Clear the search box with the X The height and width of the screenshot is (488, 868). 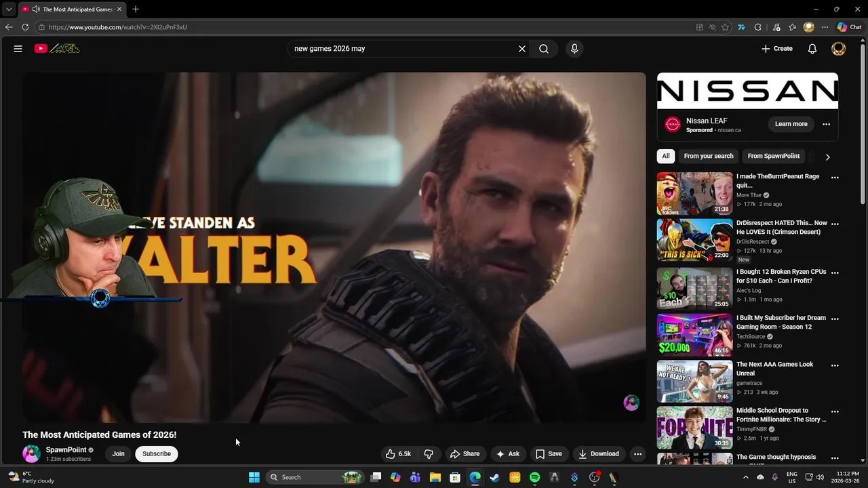(522, 49)
